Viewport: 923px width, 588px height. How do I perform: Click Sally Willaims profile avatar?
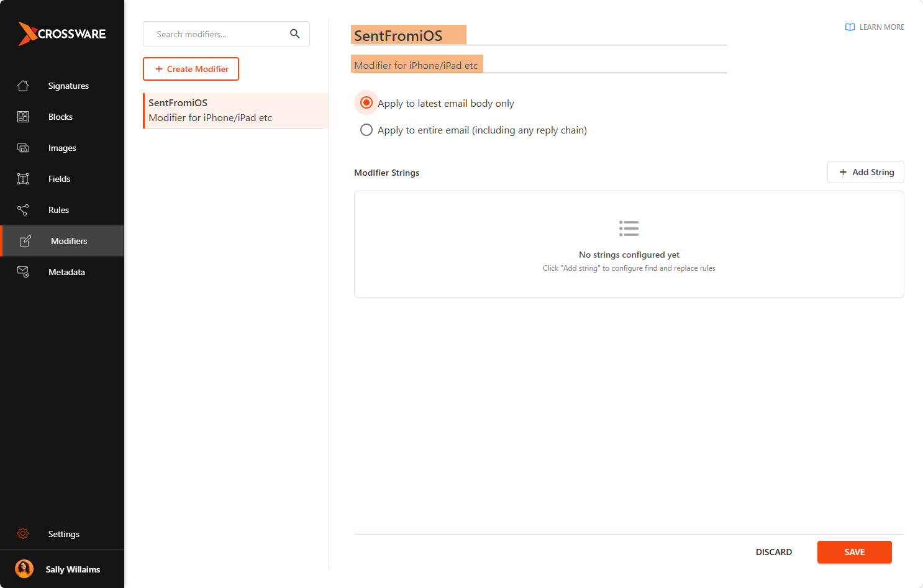coord(24,569)
